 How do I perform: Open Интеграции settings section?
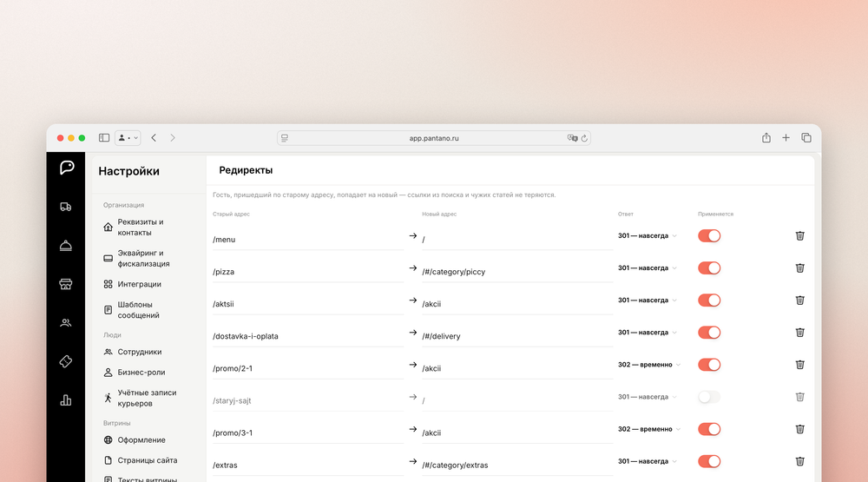coord(139,284)
